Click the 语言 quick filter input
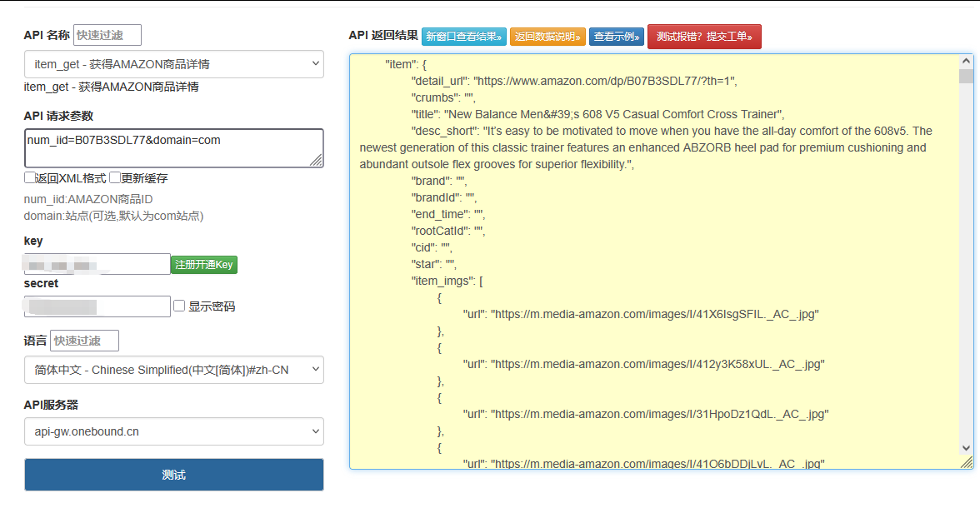This screenshot has height=508, width=980. pos(84,341)
